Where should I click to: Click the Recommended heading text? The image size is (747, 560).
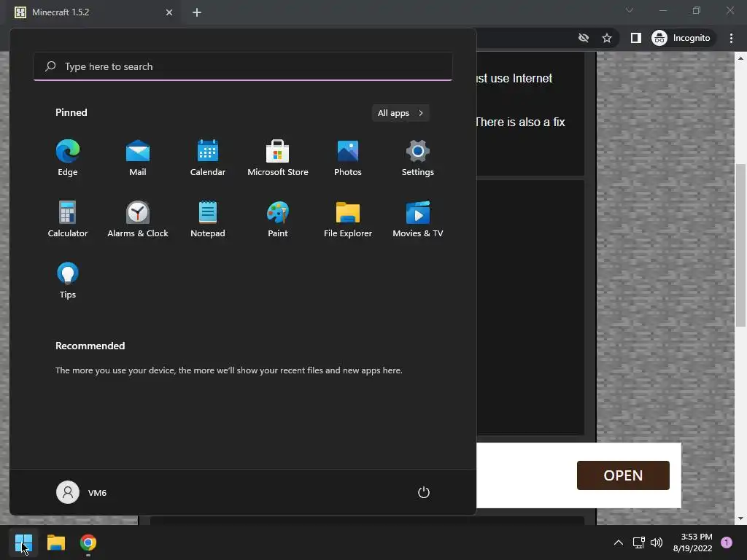(x=90, y=346)
